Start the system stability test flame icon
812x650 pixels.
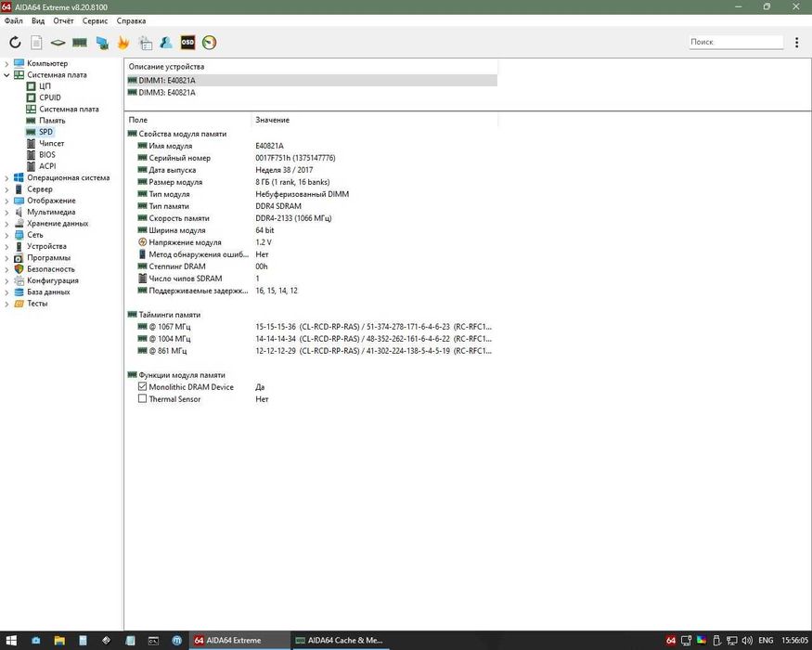123,43
